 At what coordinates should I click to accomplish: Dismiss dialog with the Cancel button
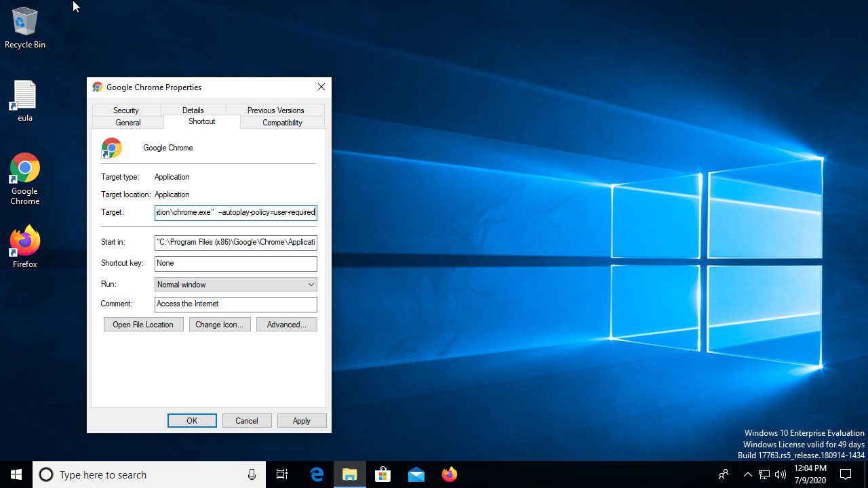tap(247, 421)
